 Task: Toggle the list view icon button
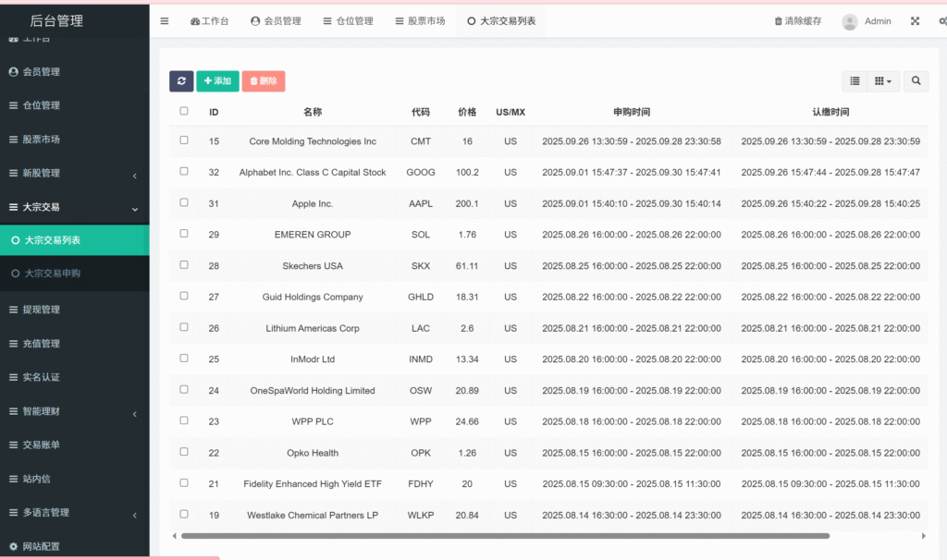pyautogui.click(x=855, y=81)
